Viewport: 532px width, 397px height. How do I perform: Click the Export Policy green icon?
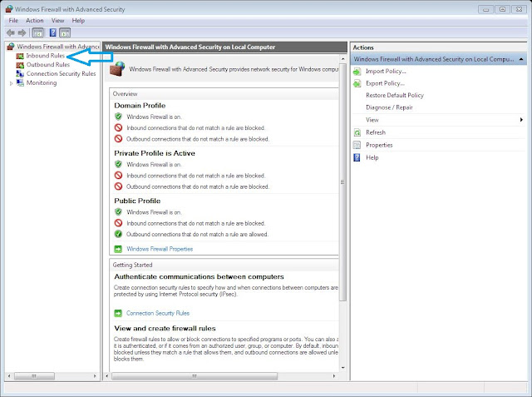click(x=357, y=83)
